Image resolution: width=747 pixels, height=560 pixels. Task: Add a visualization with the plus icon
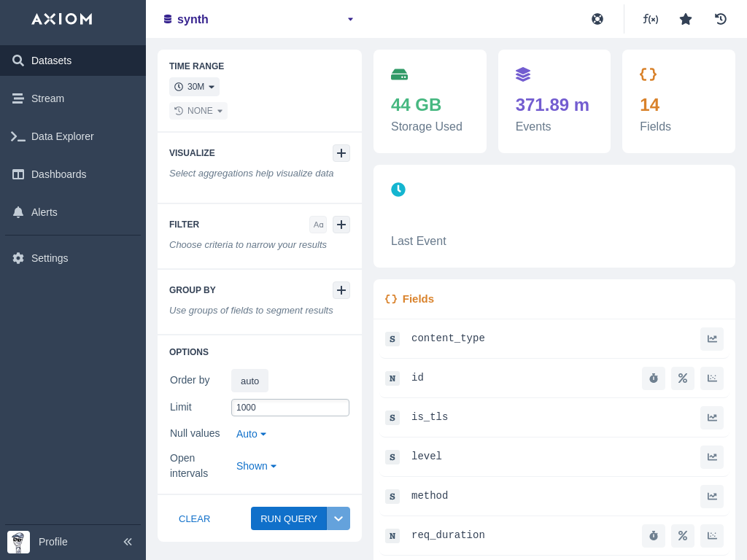coord(341,153)
